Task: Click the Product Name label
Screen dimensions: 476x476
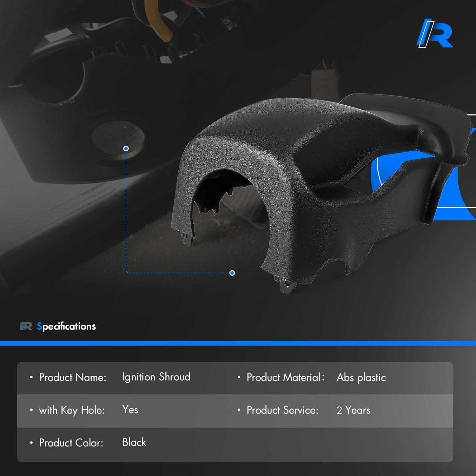Action: tap(72, 377)
